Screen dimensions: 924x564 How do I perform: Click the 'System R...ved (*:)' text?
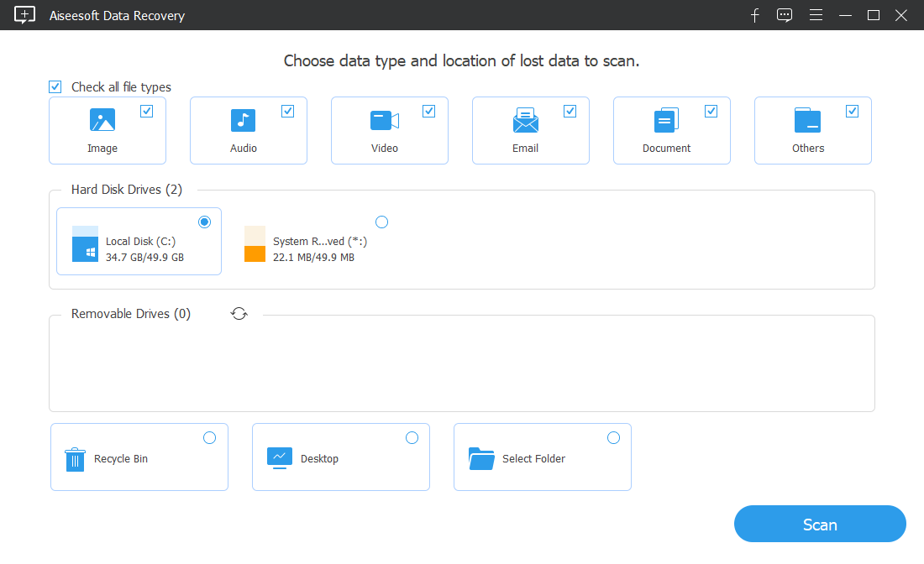[x=320, y=242]
